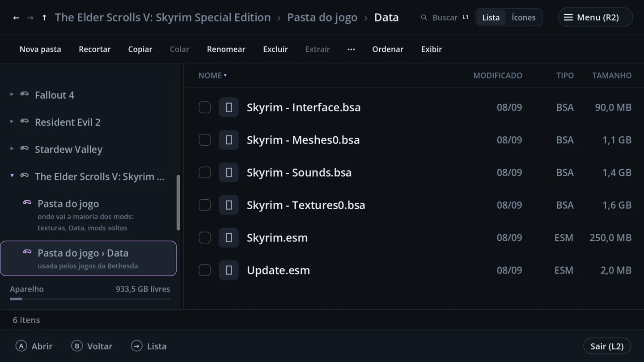Open the Ordenar sort options
Screen dimensions: 644x362
tap(388, 49)
